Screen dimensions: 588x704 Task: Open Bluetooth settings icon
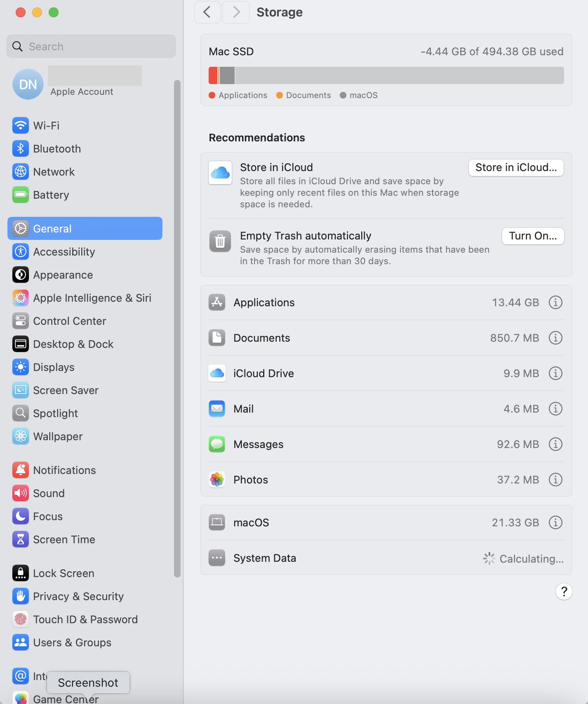click(x=21, y=148)
